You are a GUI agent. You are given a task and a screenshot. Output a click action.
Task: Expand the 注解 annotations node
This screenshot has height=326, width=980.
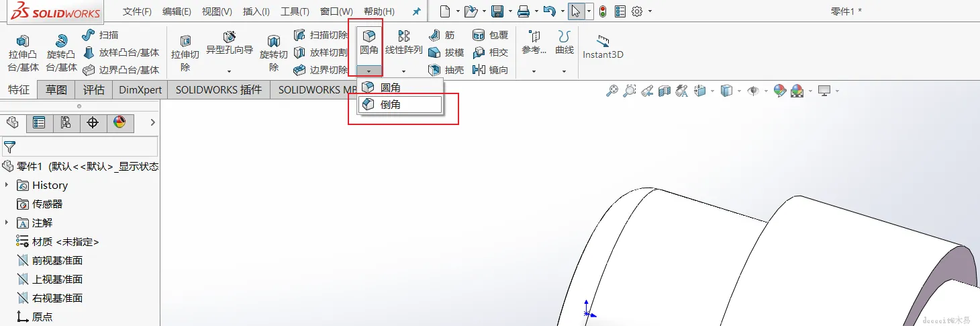[x=7, y=222]
